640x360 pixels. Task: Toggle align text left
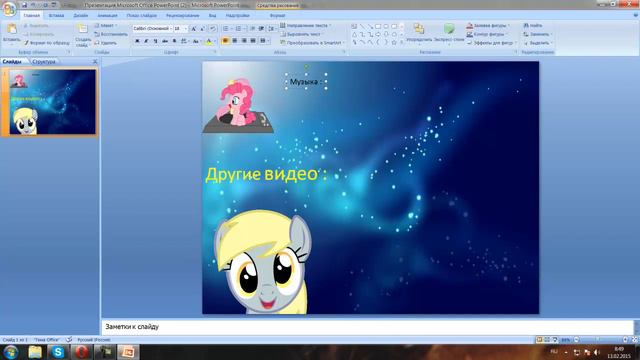click(x=225, y=41)
